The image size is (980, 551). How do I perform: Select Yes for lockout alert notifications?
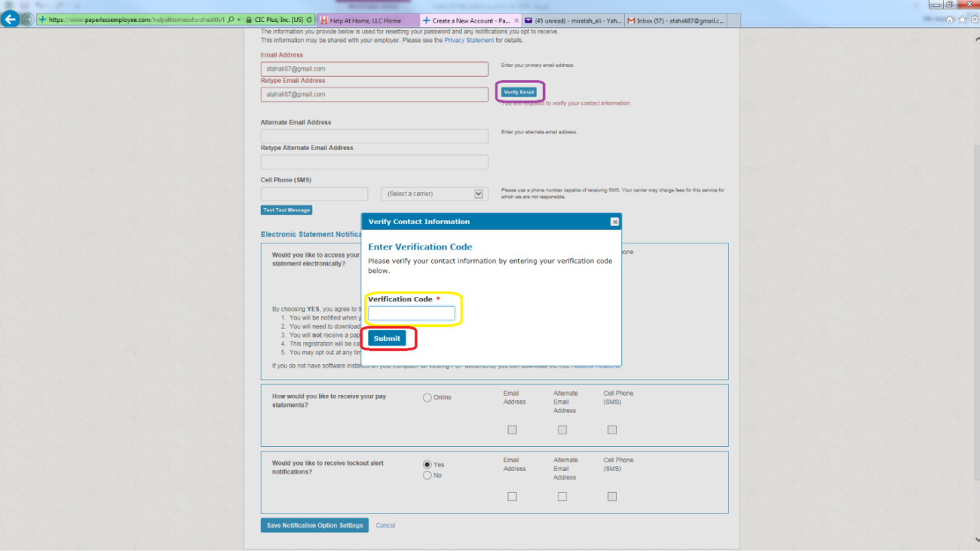tap(427, 465)
